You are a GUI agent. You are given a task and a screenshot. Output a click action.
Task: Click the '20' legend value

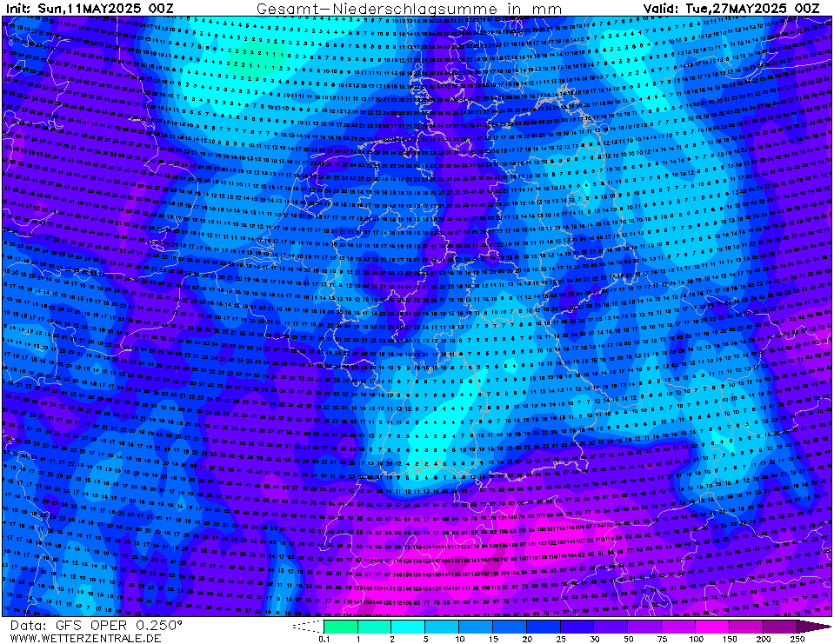coord(526,639)
